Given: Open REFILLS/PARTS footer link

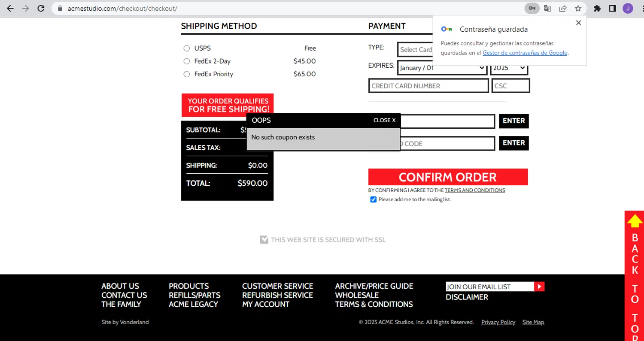Looking at the screenshot, I should (194, 295).
